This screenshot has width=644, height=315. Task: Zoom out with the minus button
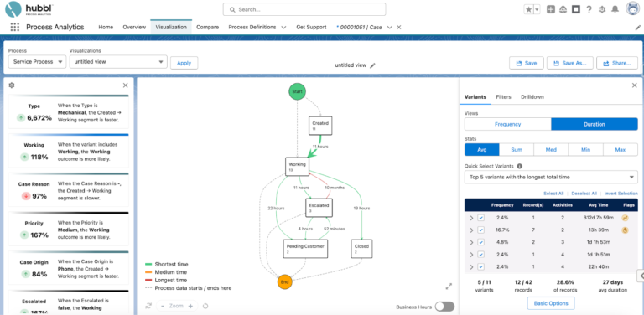[x=163, y=306]
